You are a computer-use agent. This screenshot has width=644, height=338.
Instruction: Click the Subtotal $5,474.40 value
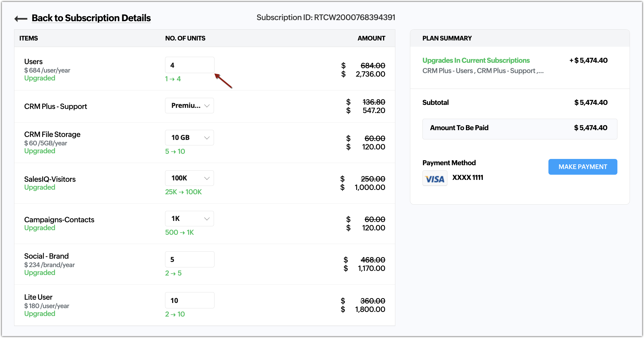[591, 102]
